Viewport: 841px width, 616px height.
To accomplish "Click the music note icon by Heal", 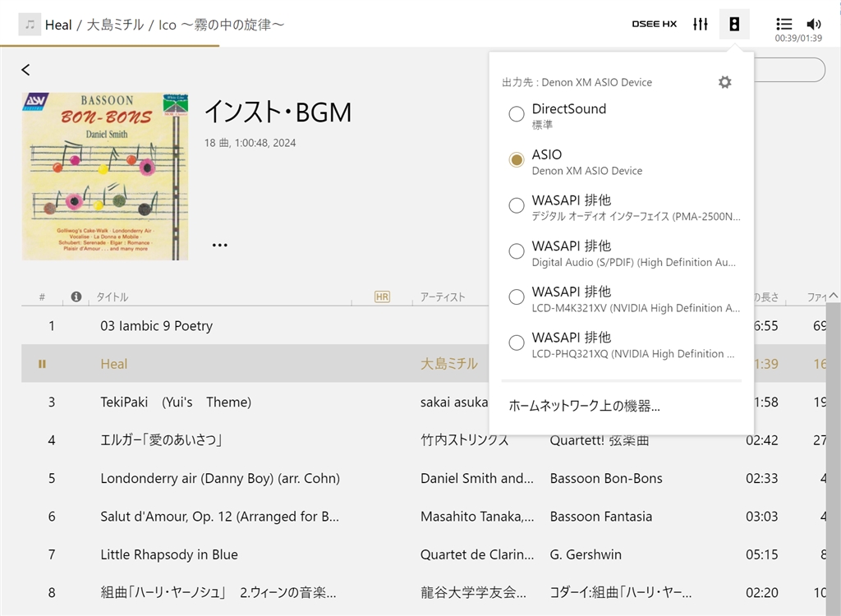I will click(30, 25).
